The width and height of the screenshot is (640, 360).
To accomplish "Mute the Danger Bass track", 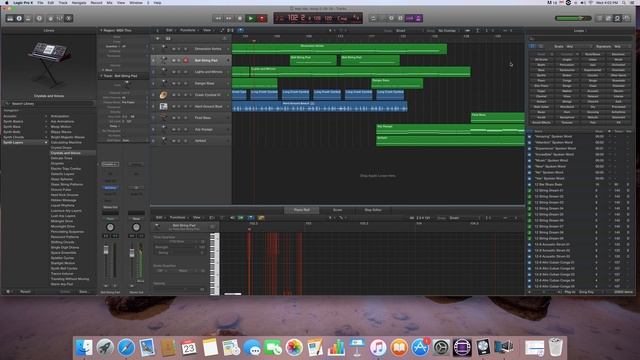I will [x=173, y=83].
